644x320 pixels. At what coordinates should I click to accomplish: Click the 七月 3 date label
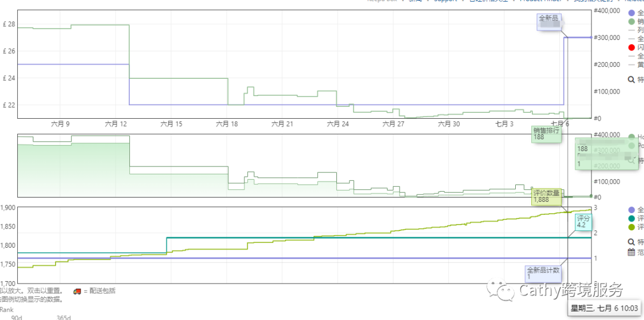tap(504, 124)
